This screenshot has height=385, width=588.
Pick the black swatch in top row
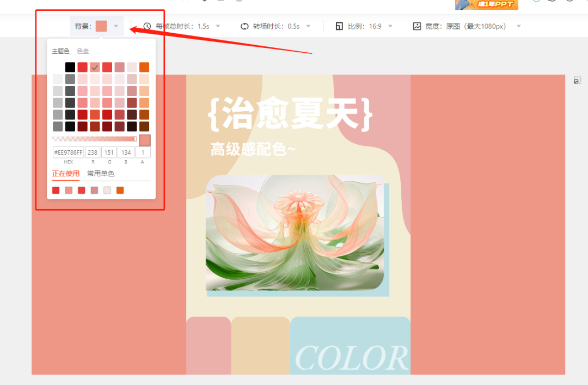tap(70, 67)
